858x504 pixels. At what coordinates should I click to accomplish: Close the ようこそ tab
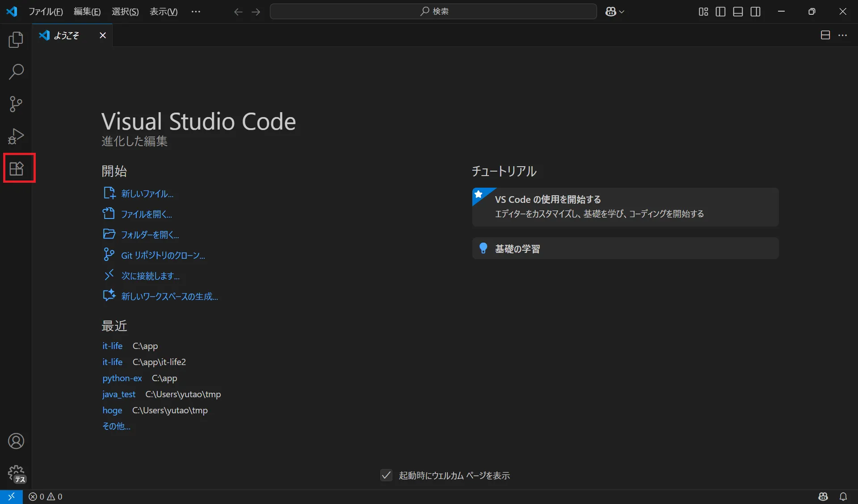tap(103, 35)
